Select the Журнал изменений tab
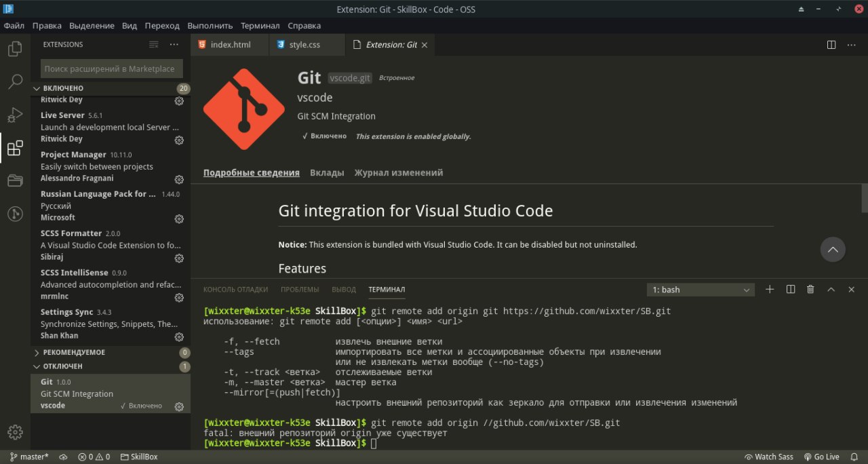The width and height of the screenshot is (868, 464). [x=399, y=173]
